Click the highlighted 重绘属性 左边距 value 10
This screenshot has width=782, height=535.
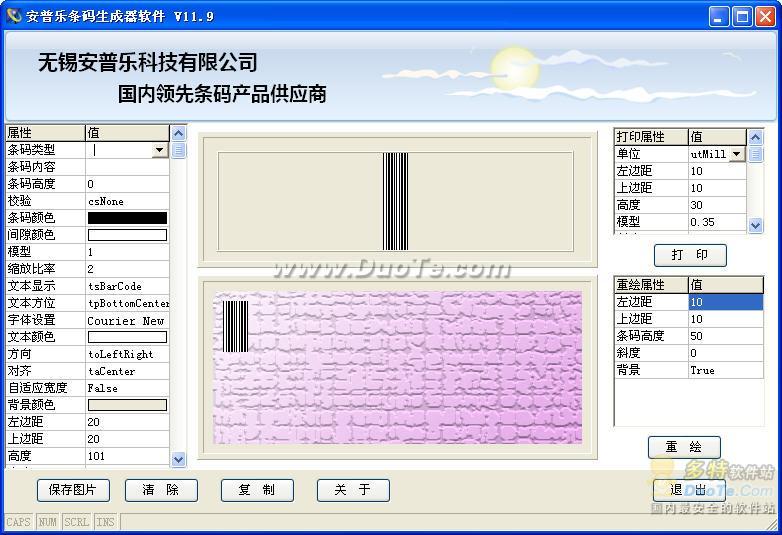(x=726, y=302)
